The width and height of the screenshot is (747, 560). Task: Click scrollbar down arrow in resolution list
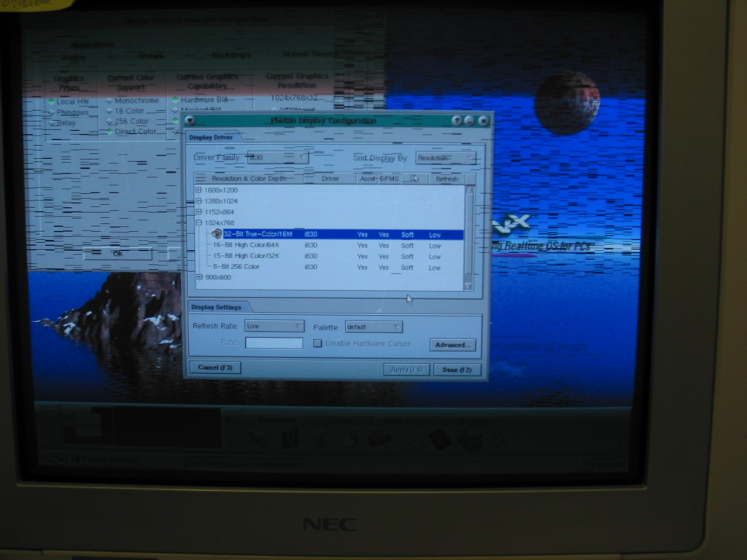click(468, 286)
